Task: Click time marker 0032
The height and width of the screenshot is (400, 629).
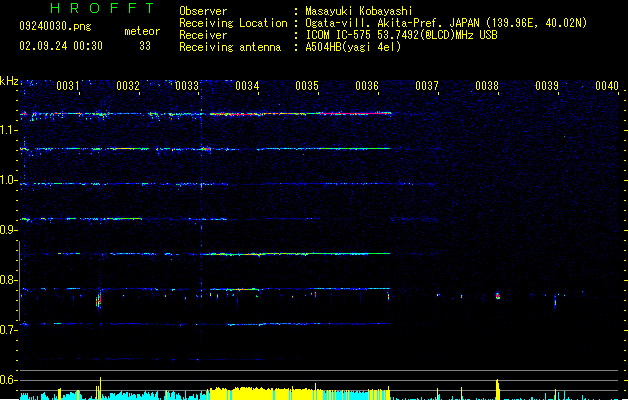Action: pyautogui.click(x=128, y=86)
